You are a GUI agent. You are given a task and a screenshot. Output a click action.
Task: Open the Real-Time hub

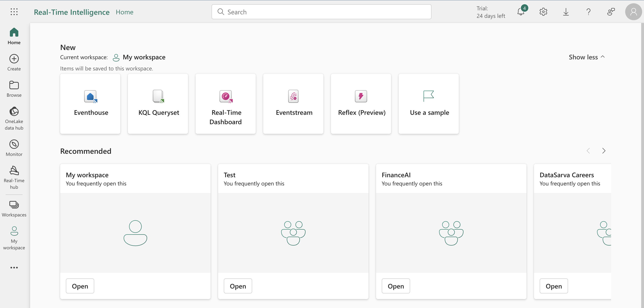point(14,178)
